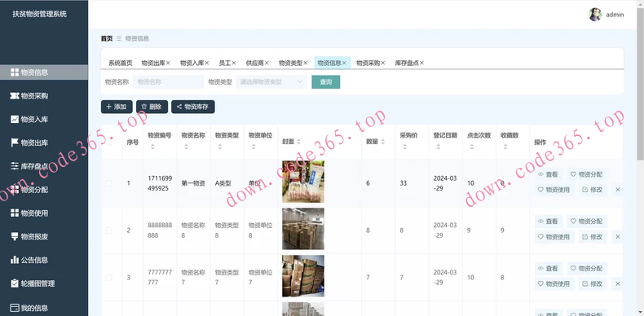Image resolution: width=644 pixels, height=316 pixels.
Task: Sort table by 数量 column
Action: (383, 142)
